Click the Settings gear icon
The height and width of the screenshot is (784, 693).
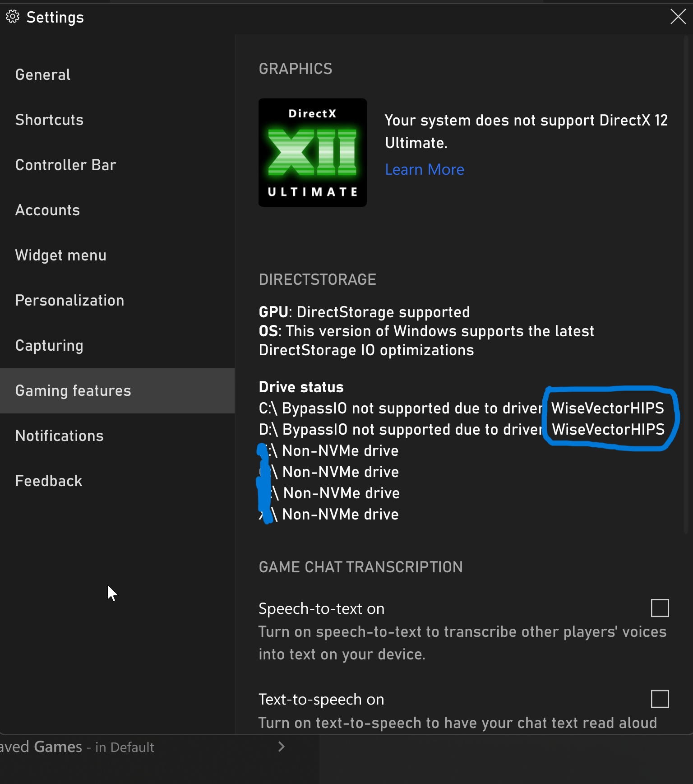[13, 17]
